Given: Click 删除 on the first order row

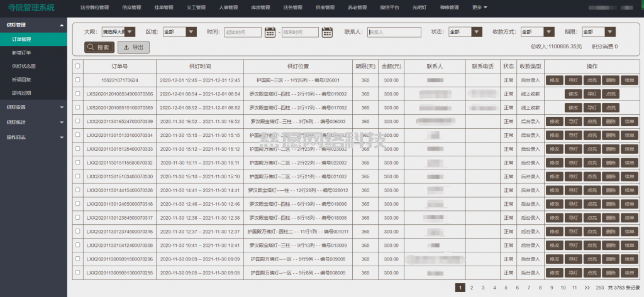Looking at the screenshot, I should pyautogui.click(x=610, y=80).
